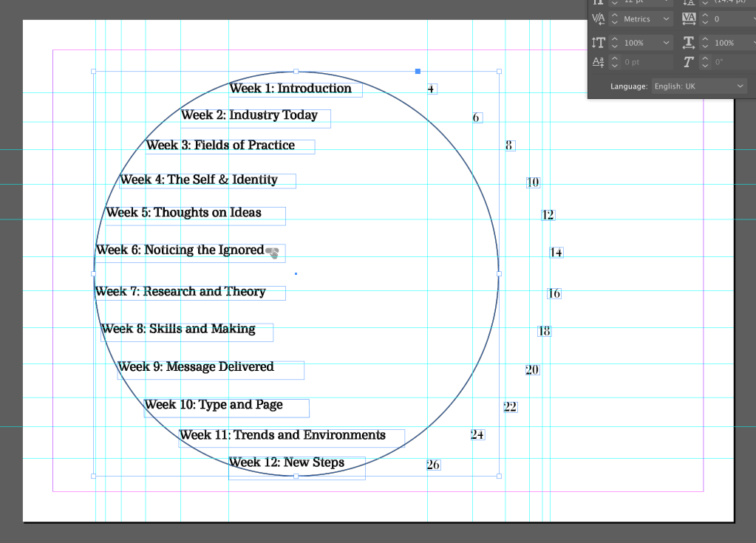Click the page number 14 text frame
The width and height of the screenshot is (756, 543).
coord(556,253)
